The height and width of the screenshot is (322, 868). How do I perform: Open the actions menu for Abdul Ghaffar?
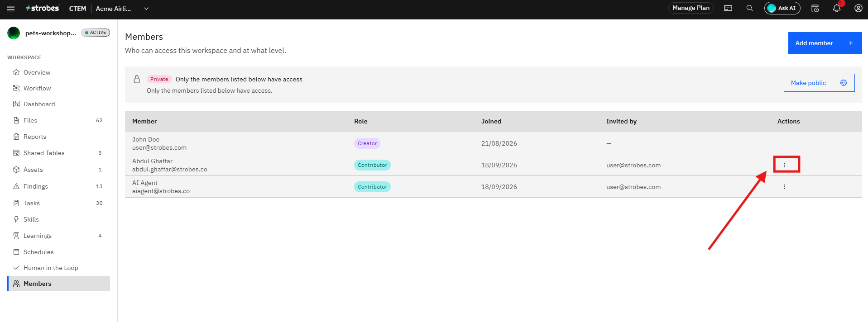click(785, 165)
